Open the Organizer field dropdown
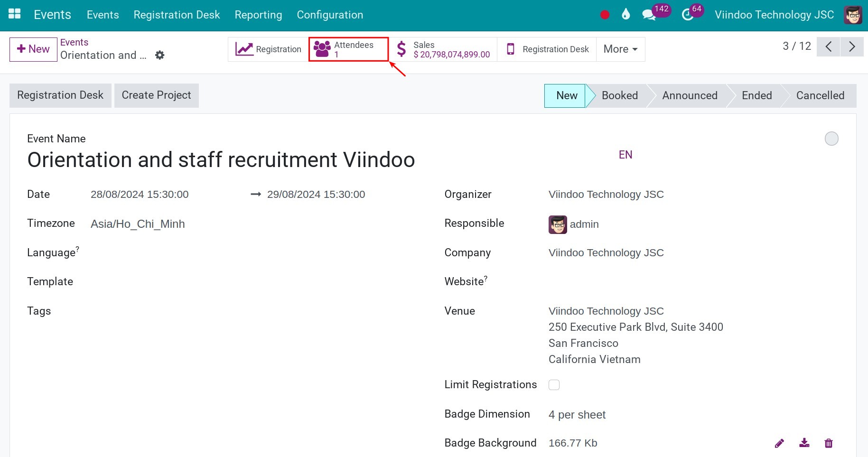 pos(606,195)
